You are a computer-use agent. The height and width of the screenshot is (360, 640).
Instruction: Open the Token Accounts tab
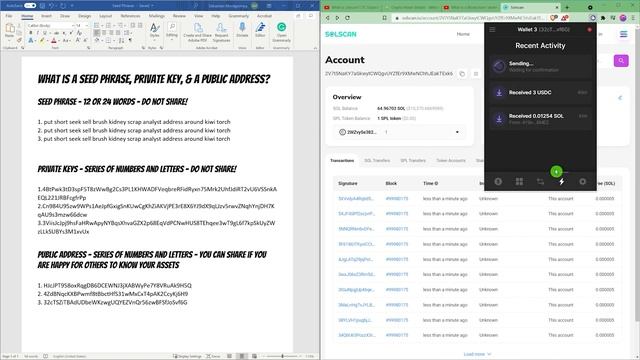(451, 160)
